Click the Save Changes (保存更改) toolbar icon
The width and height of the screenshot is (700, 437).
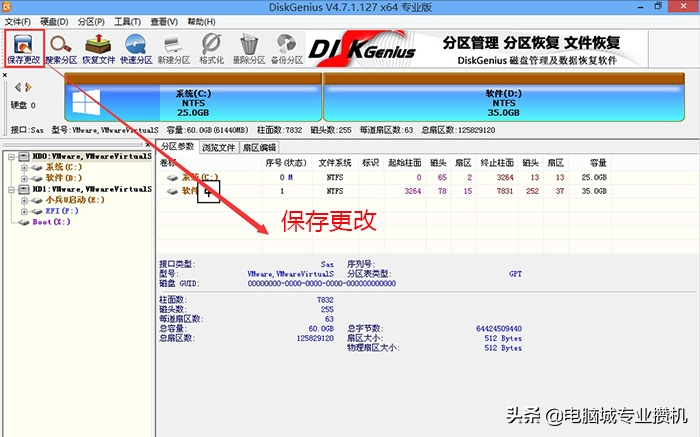coord(24,49)
